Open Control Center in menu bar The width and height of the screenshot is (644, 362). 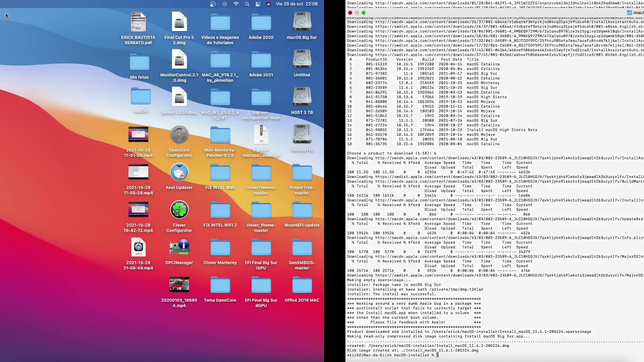(258, 4)
